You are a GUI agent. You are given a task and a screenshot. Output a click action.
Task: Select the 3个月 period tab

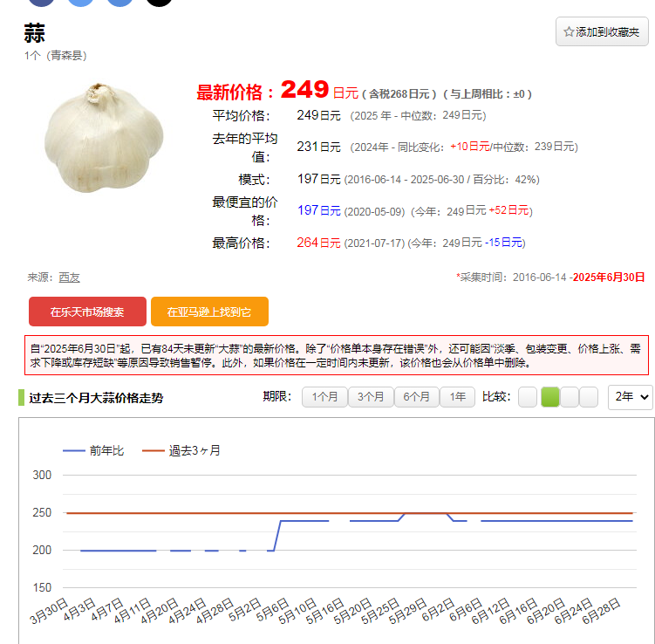click(x=371, y=397)
